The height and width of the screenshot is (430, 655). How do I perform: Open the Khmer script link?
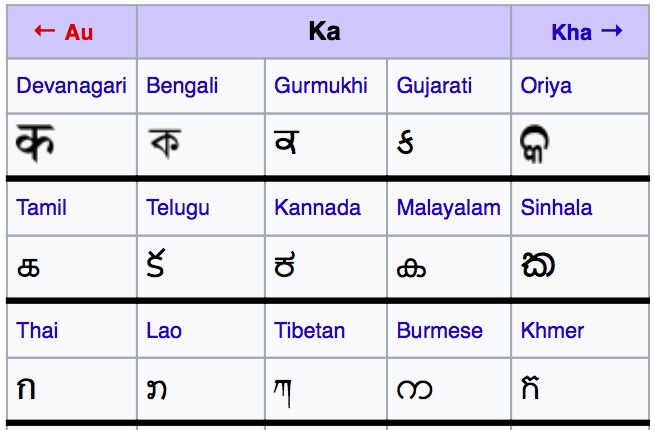(552, 330)
